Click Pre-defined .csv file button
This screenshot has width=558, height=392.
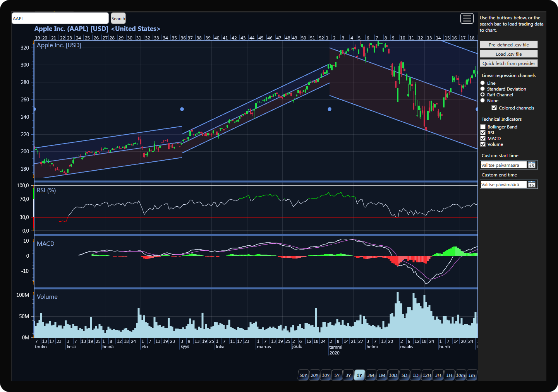509,45
